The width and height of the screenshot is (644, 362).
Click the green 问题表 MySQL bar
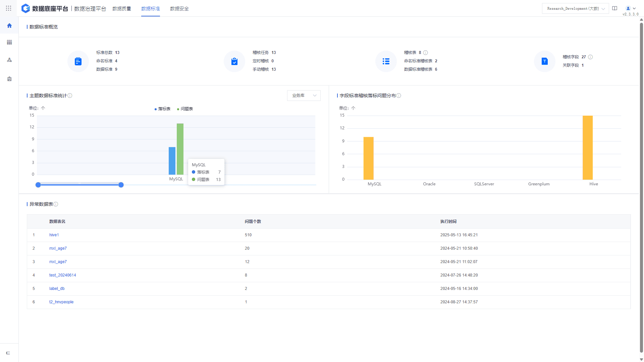pyautogui.click(x=180, y=149)
